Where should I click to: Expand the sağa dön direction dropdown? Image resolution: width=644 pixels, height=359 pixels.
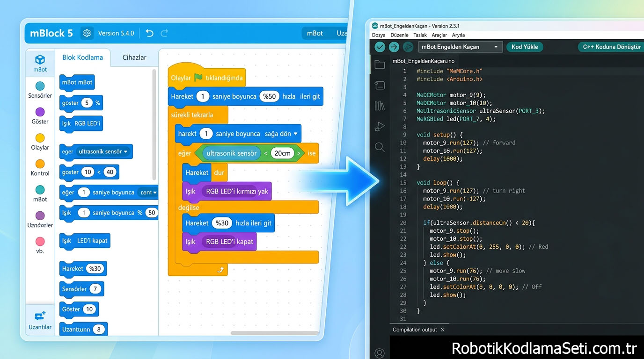tap(295, 134)
